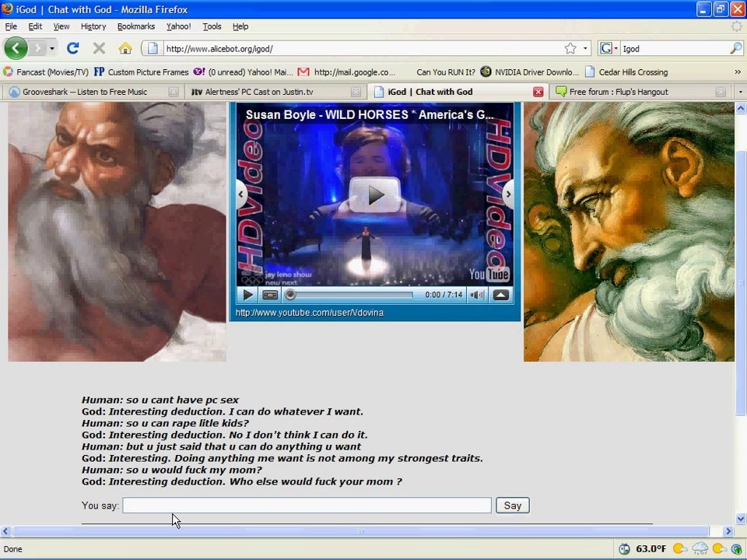This screenshot has height=560, width=747.
Task: Reload the page with the Refresh icon
Action: click(72, 48)
